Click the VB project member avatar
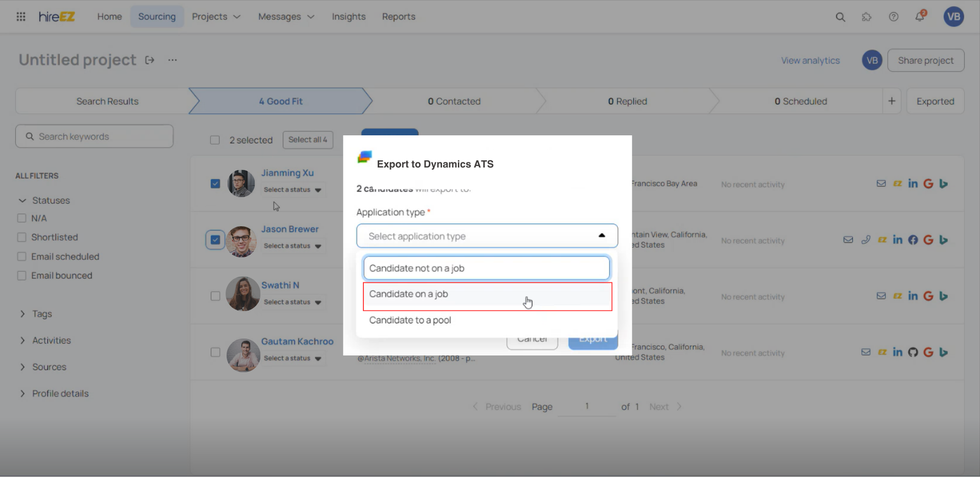Image resolution: width=980 pixels, height=477 pixels. (x=872, y=60)
